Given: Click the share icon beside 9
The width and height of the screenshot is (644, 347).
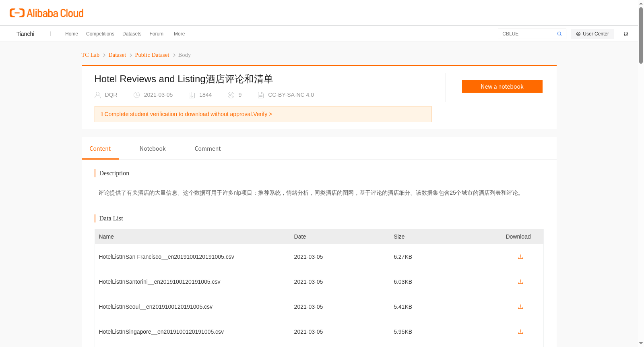Looking at the screenshot, I should pos(231,95).
